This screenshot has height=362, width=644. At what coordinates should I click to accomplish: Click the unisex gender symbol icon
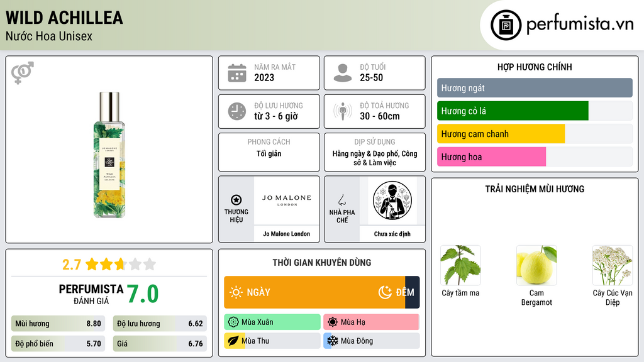click(x=23, y=73)
